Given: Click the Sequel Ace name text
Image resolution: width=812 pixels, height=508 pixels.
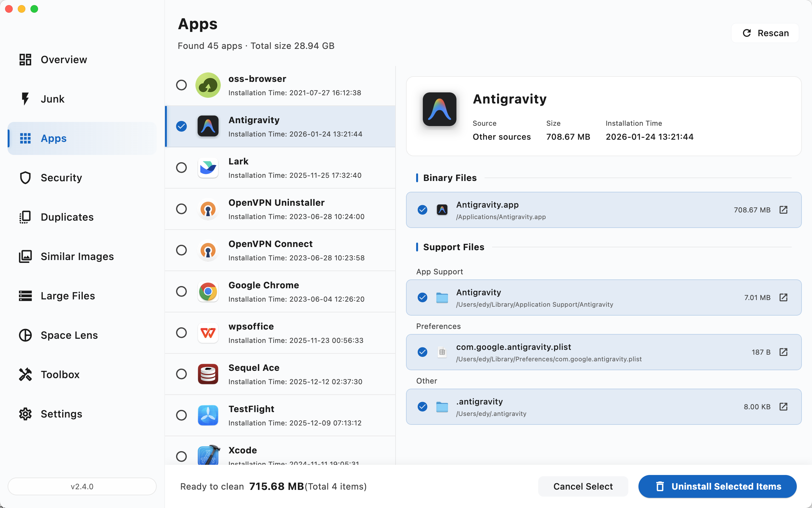Looking at the screenshot, I should pyautogui.click(x=254, y=368).
